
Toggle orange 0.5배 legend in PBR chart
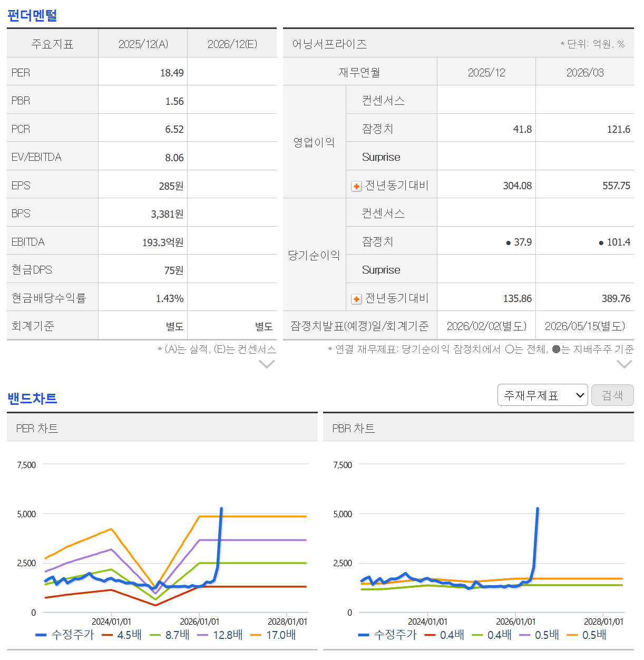pos(587,635)
